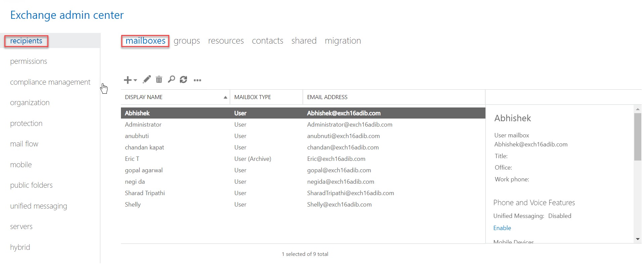Open the hybrid section
The width and height of the screenshot is (644, 269).
click(20, 248)
